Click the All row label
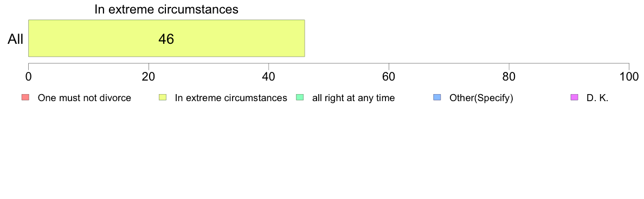The width and height of the screenshot is (644, 199). [15, 39]
